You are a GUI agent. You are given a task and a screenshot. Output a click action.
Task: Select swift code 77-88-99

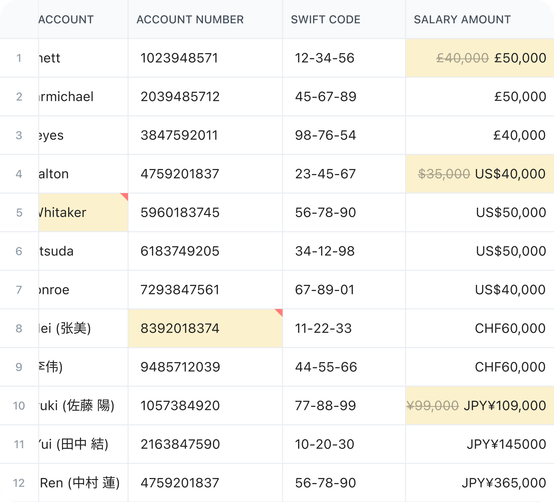[344, 406]
